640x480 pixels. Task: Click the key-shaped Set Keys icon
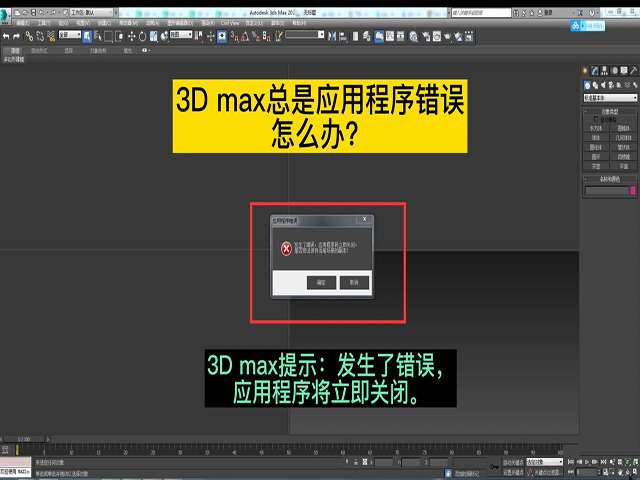tap(494, 467)
